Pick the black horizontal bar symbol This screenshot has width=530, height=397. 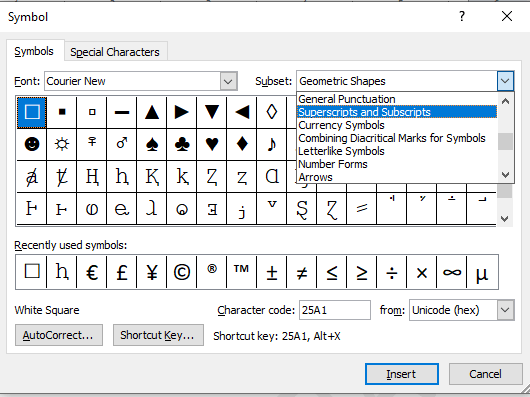122,112
